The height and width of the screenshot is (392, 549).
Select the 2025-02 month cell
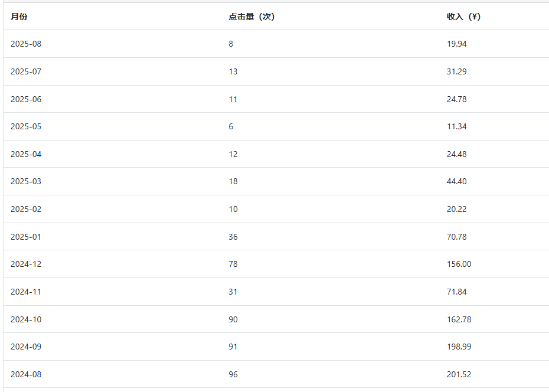tap(26, 209)
